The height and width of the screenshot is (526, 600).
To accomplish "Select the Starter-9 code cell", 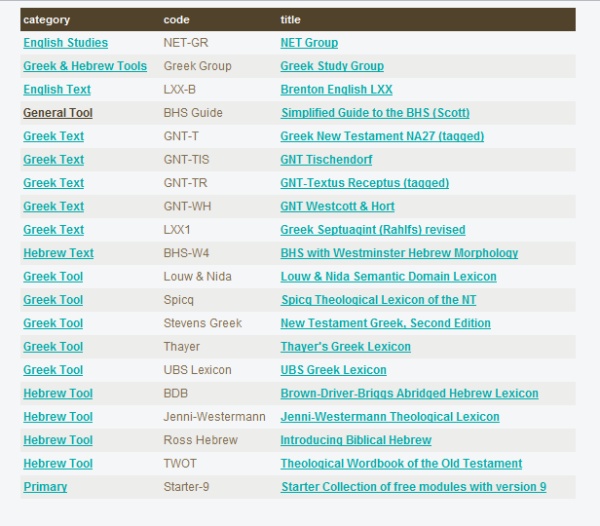I will tap(186, 487).
